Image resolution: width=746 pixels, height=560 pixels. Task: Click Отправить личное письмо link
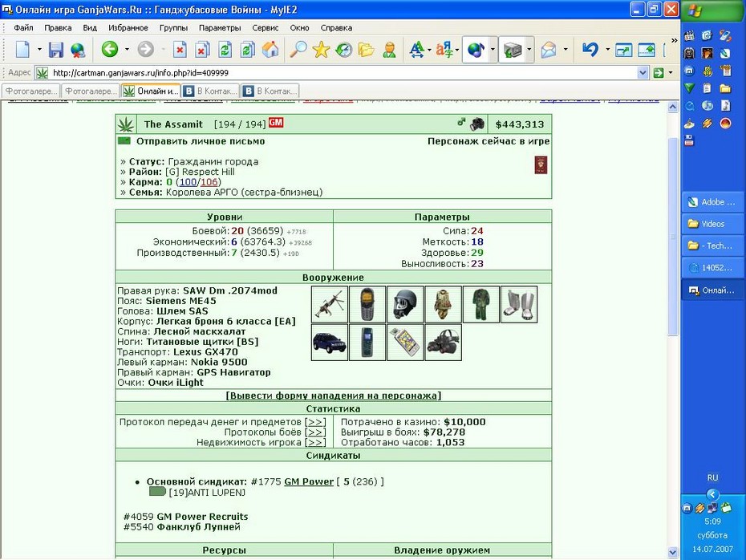[201, 141]
